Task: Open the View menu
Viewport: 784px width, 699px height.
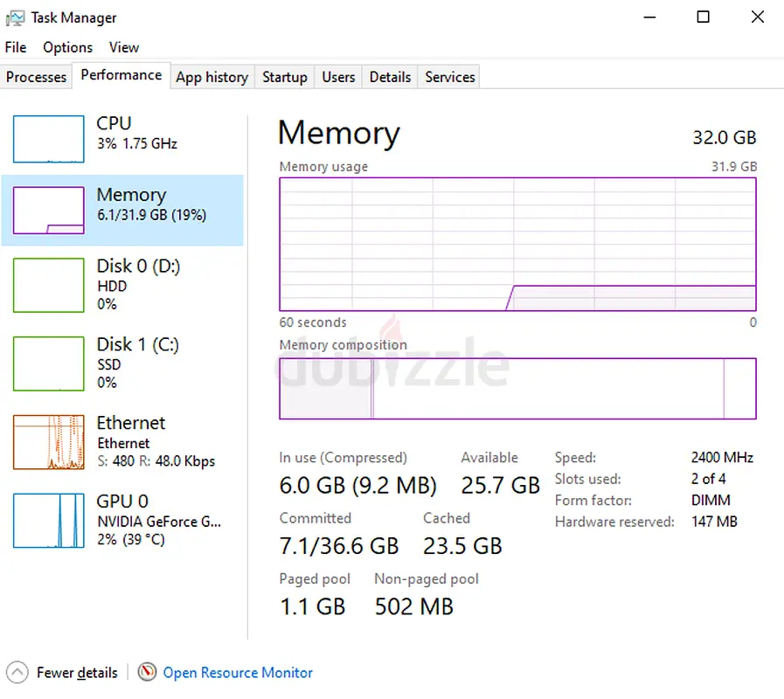Action: tap(124, 47)
